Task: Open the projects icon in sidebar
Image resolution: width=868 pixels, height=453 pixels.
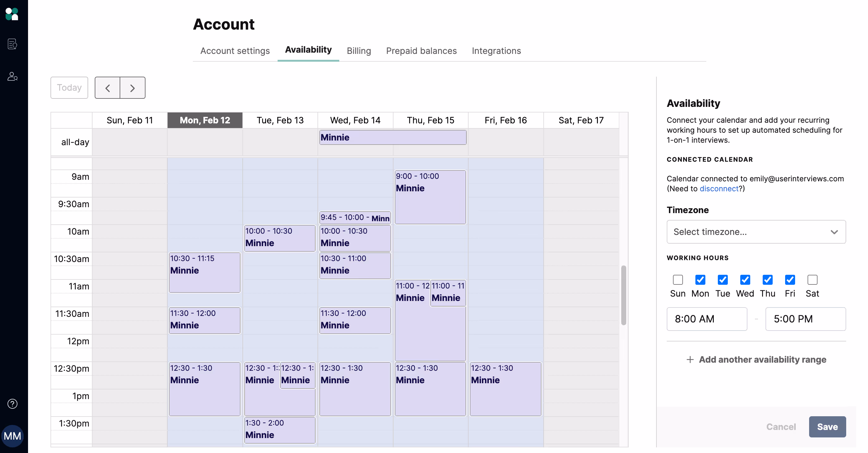Action: tap(12, 44)
